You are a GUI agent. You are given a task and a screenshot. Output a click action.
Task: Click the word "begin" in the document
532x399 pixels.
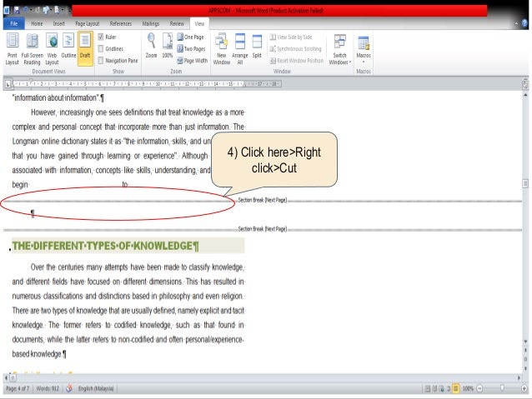[x=20, y=185]
